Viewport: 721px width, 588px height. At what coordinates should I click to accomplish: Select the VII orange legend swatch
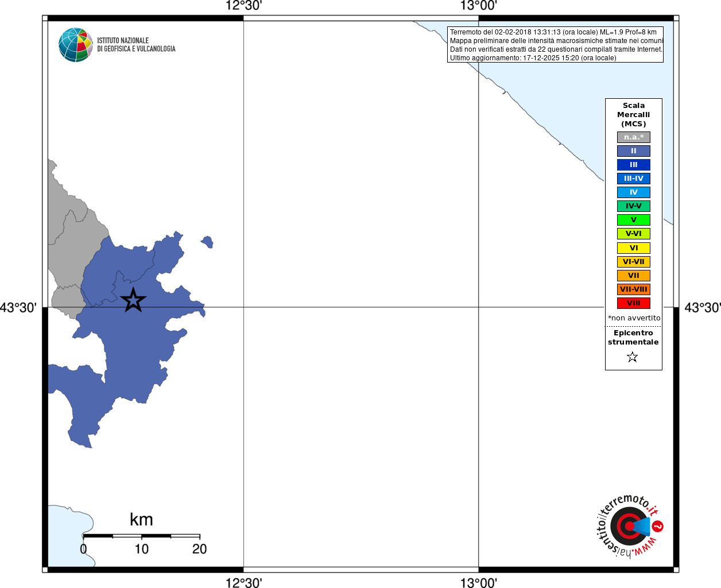634,276
